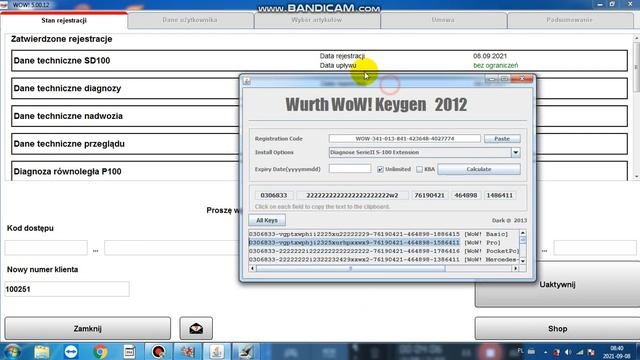Switch to Wybór artykułów tab

coord(317,20)
